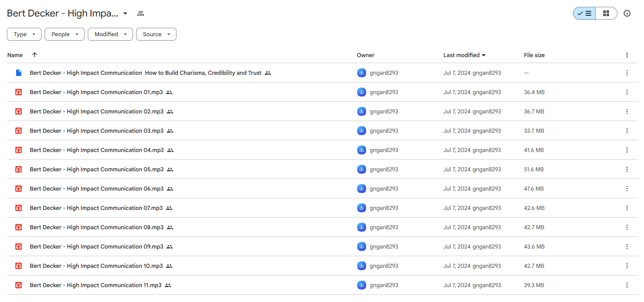Open more actions for Communication 09.mp3
This screenshot has height=302, width=644.
[627, 247]
